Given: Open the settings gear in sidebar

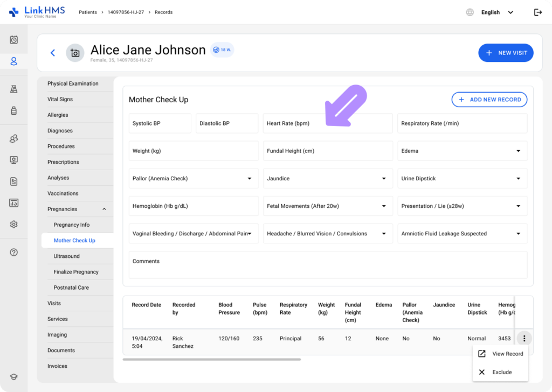Looking at the screenshot, I should coord(14,225).
